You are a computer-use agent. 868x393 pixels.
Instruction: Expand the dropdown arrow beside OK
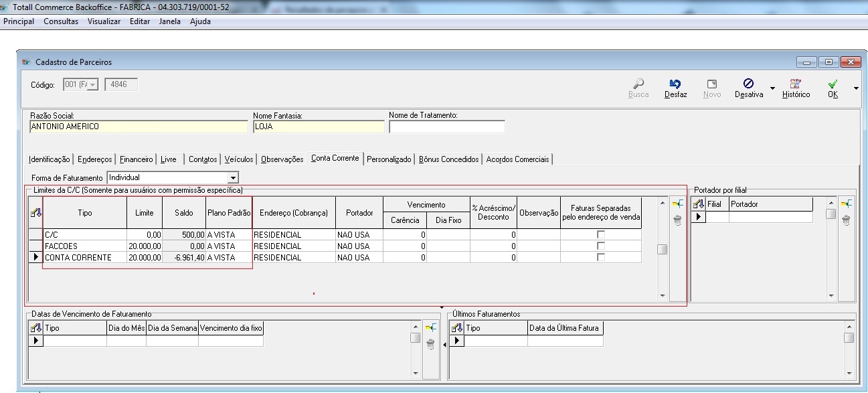[x=856, y=88]
